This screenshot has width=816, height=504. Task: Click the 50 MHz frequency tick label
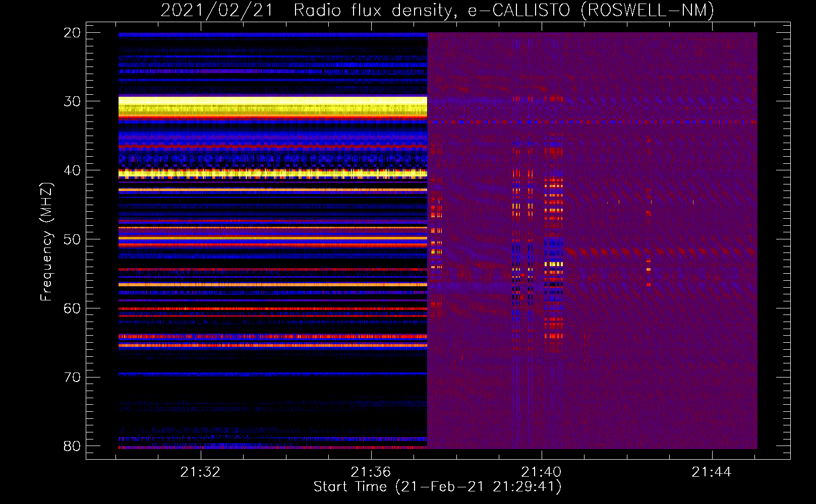(72, 239)
